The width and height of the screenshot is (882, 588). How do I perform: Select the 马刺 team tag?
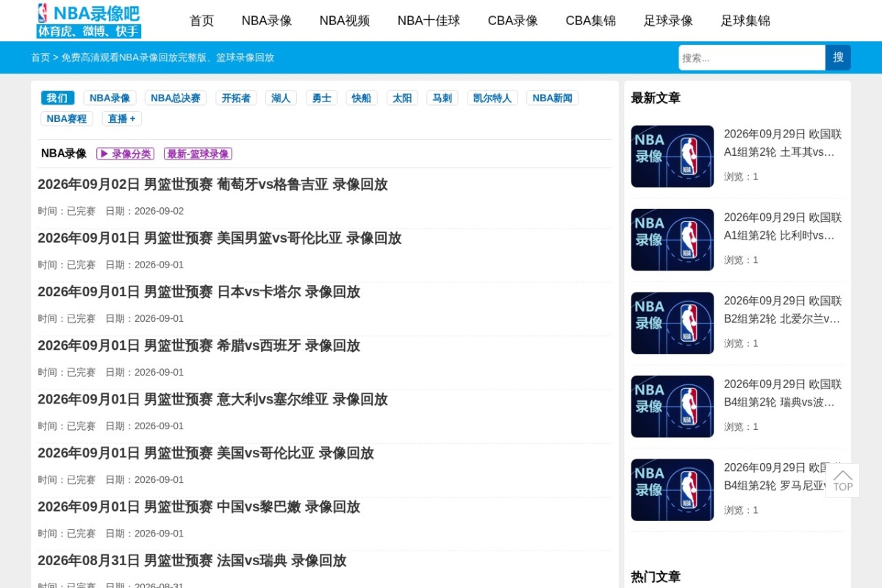(x=442, y=98)
